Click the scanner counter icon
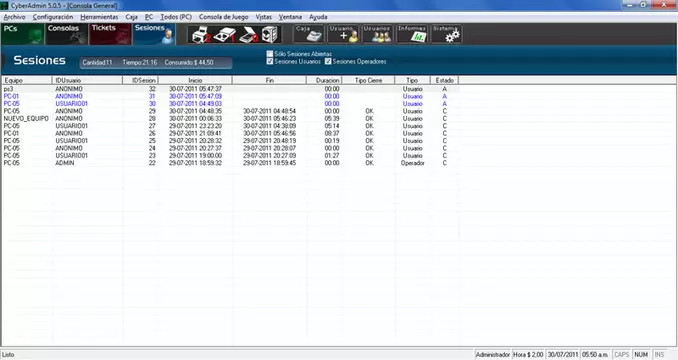 (249, 35)
